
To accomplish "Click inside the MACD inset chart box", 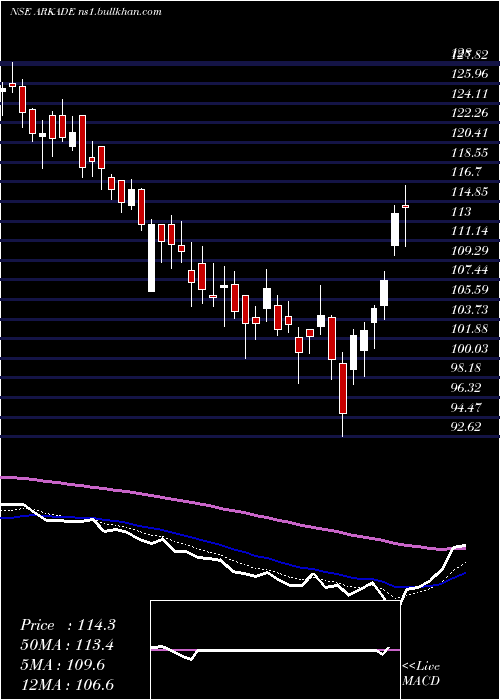I will click(275, 650).
